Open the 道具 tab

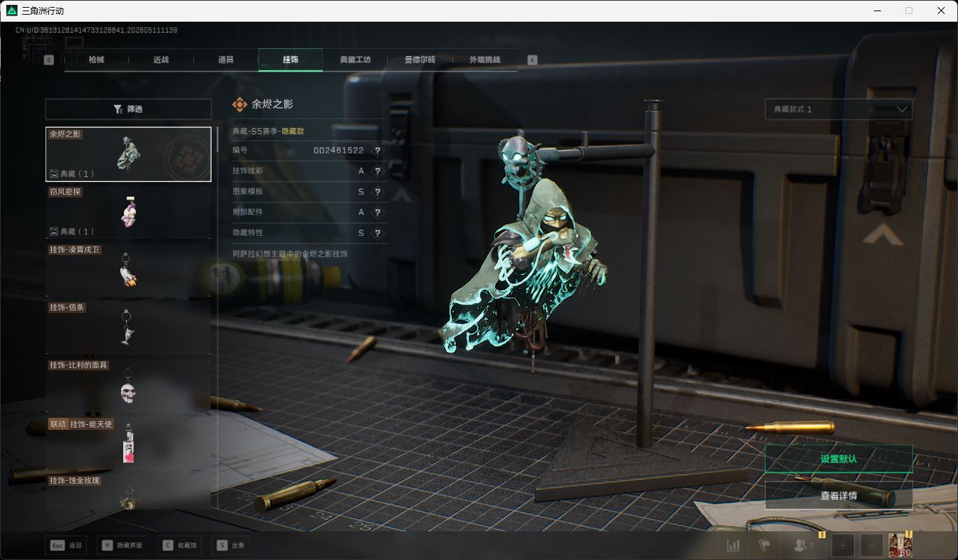(x=225, y=59)
